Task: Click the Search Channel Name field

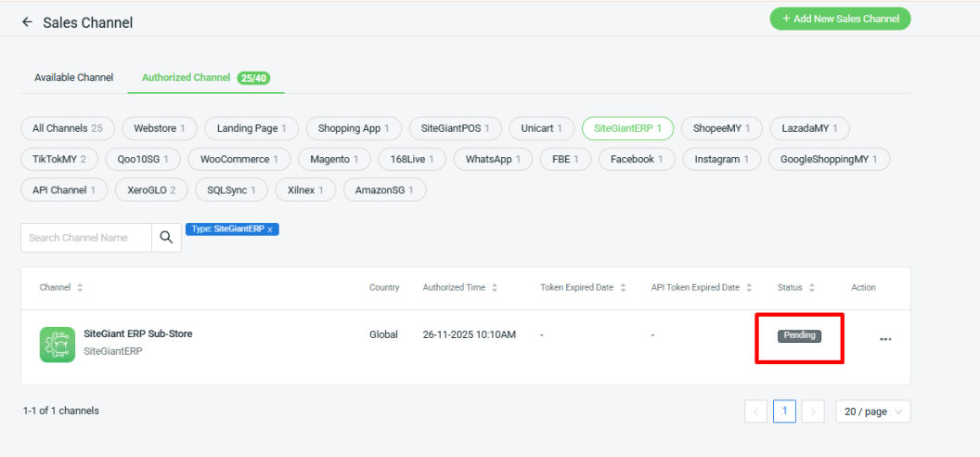Action: (85, 238)
